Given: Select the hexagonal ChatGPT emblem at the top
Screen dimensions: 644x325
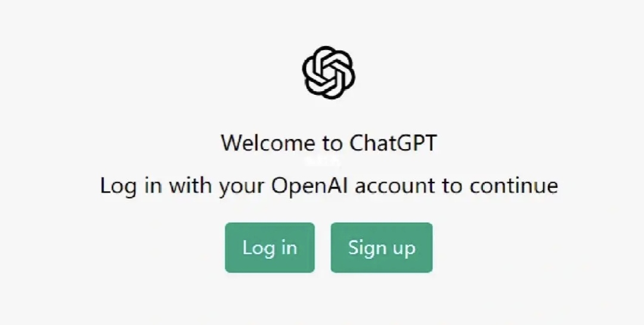Looking at the screenshot, I should tap(329, 72).
